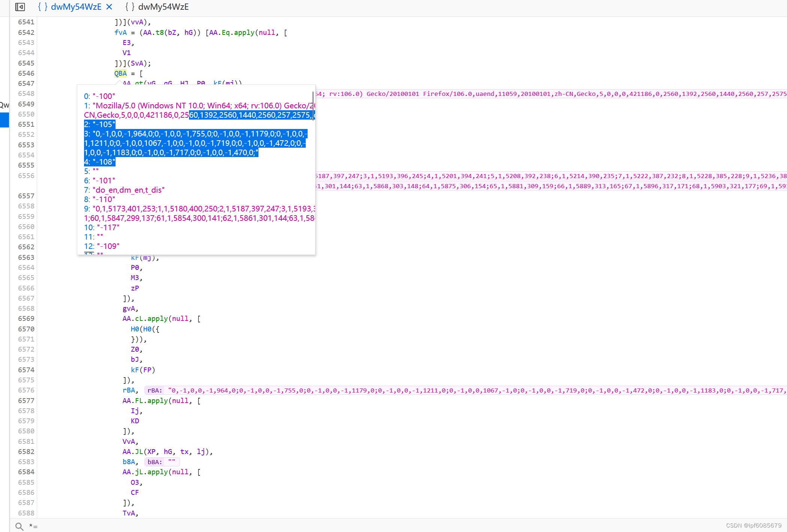This screenshot has width=787, height=532.
Task: Select tooltip entry 10: "-117"
Action: 102,228
